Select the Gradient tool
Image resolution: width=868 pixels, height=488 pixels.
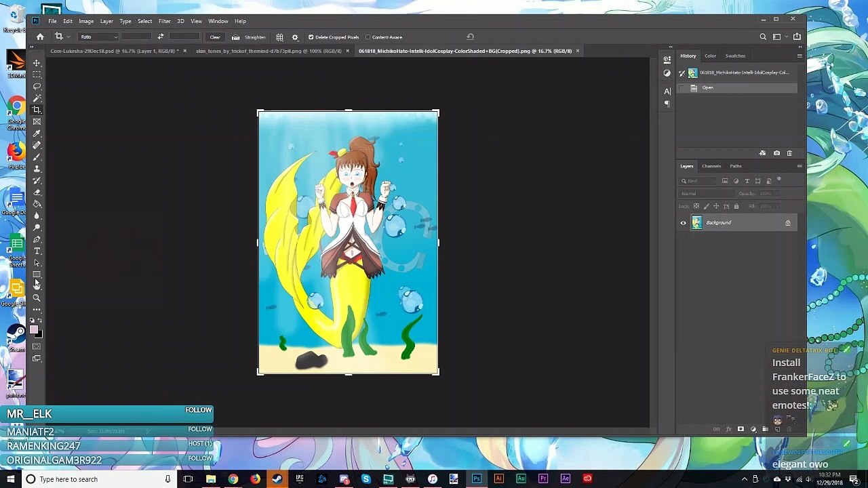[x=37, y=204]
